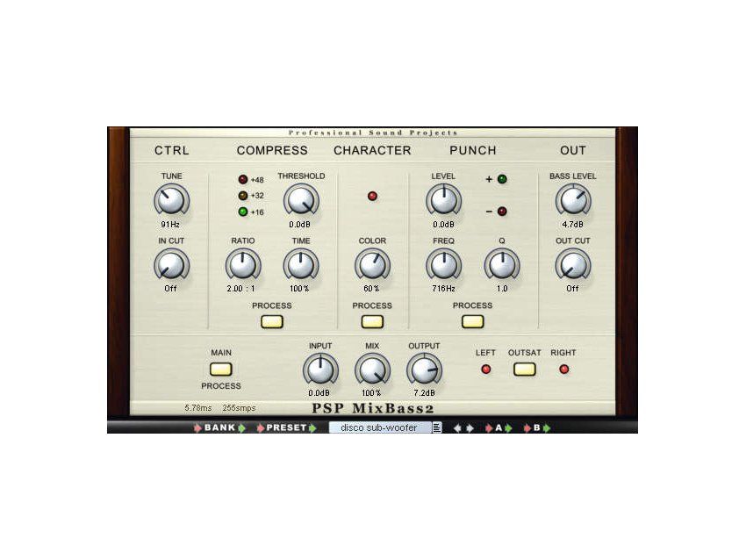Screen dimensions: 746x560
Task: Click the THRESHOLD knob in the Compress section
Action: (301, 200)
